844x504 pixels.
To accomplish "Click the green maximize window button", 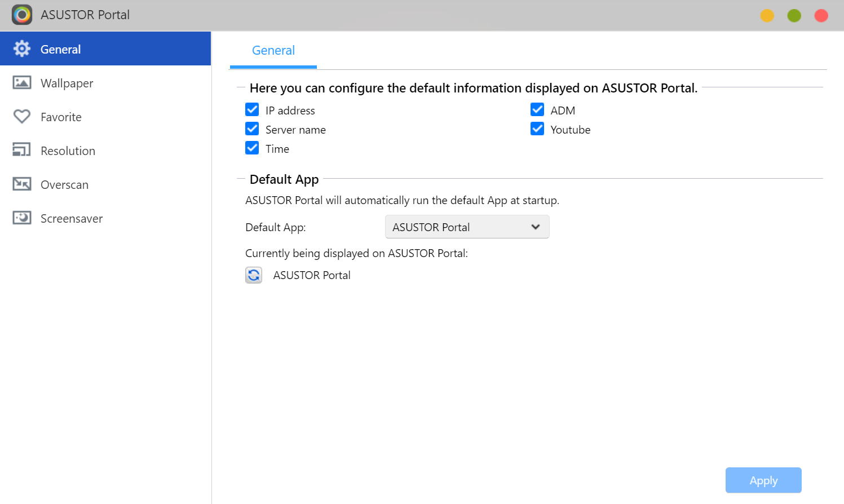I will coord(794,15).
